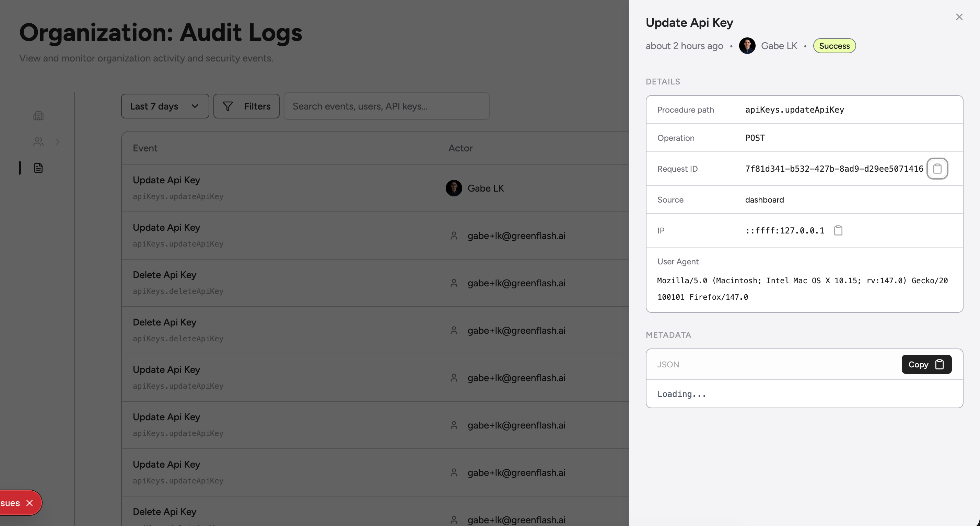Click the Update Api Key panel title
The width and height of the screenshot is (980, 526).
[689, 22]
